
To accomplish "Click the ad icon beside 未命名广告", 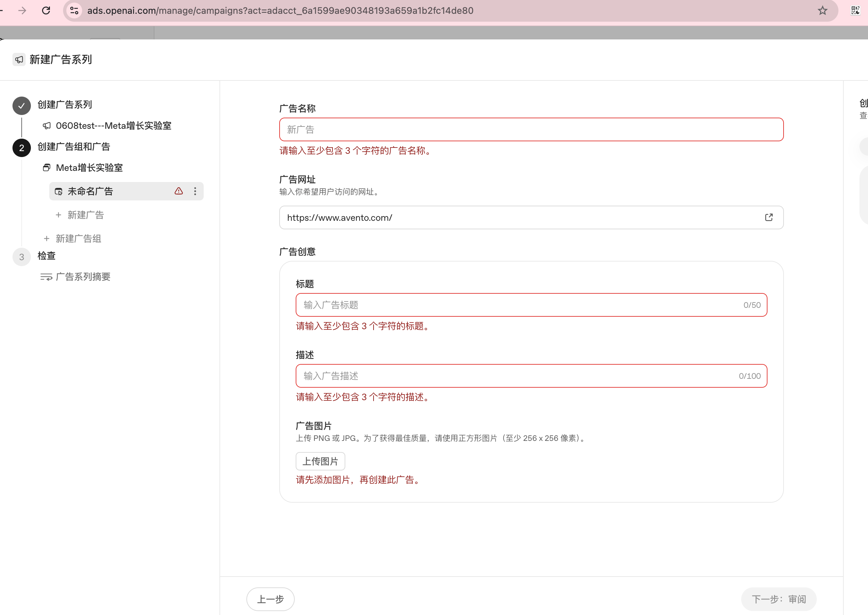I will click(x=58, y=192).
